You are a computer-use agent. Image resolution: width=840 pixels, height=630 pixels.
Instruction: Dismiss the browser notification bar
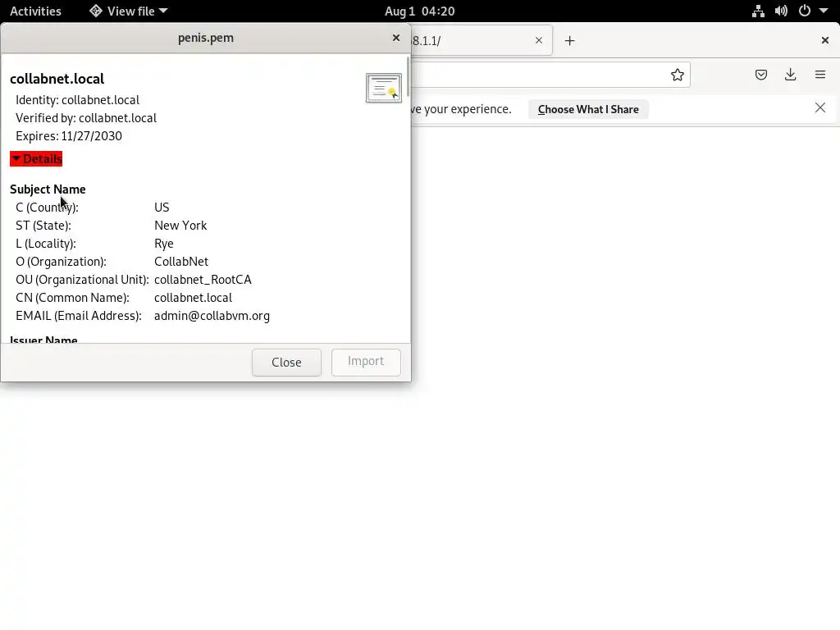[x=820, y=108]
